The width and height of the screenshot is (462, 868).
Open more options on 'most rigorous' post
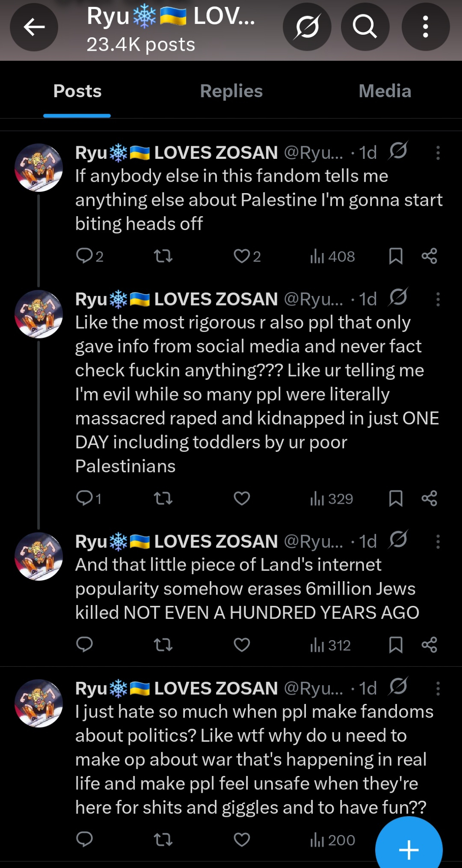tap(438, 299)
